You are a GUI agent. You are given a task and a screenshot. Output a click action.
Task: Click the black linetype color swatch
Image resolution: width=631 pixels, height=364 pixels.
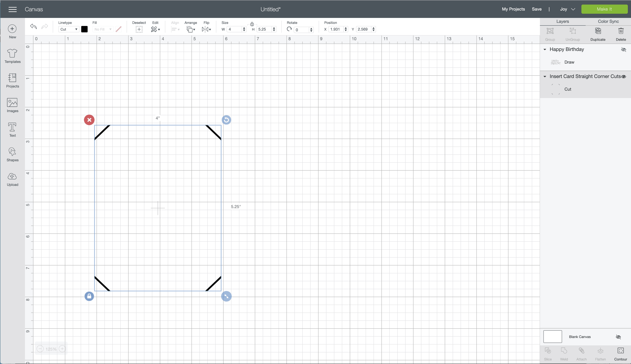84,29
